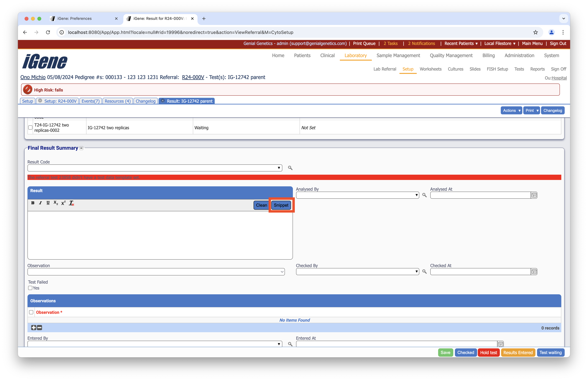Image resolution: width=588 pixels, height=381 pixels.
Task: Select the T24-IG-12742 two replicas-0002 checkbox
Action: 30,128
